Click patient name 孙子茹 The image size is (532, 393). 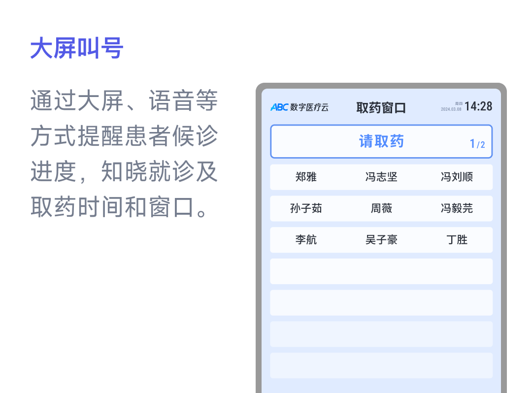point(305,208)
